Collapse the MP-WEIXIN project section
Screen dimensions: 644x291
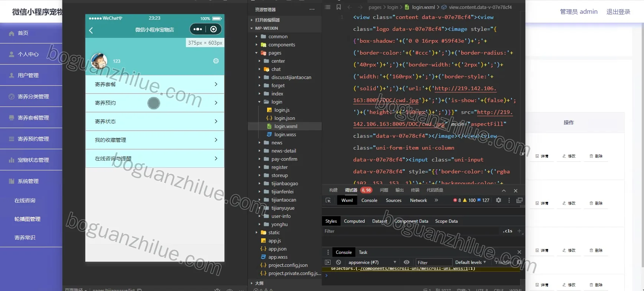pos(266,28)
